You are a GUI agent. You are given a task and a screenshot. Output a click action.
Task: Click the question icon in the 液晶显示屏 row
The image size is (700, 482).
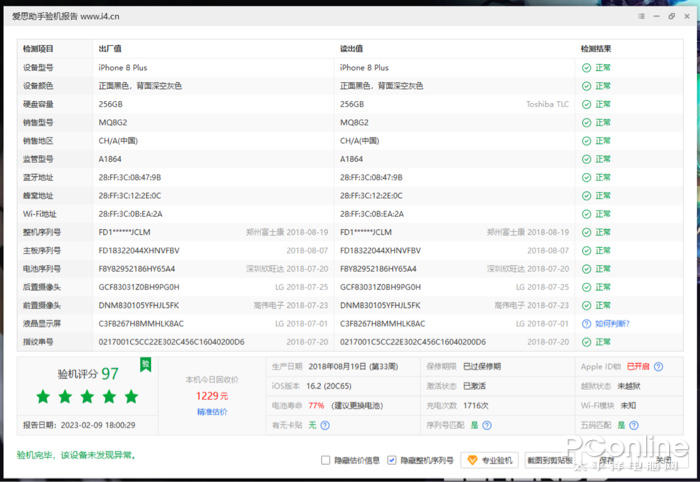pyautogui.click(x=587, y=324)
